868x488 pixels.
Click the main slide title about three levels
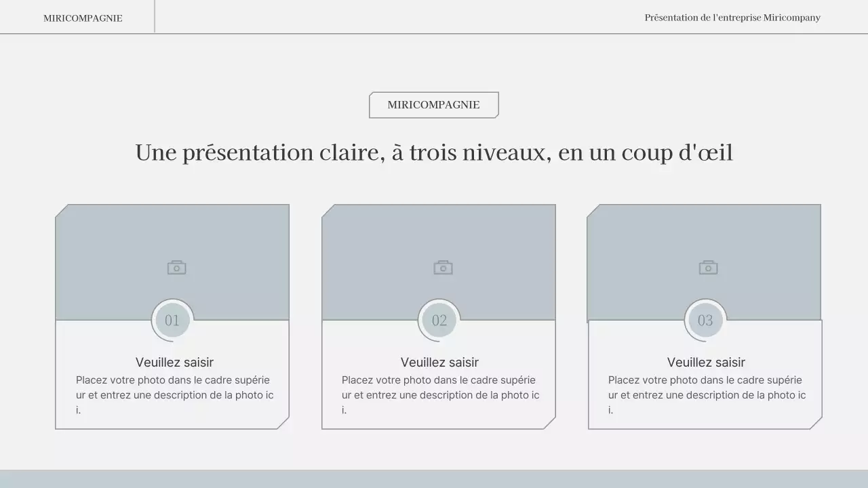coord(434,152)
